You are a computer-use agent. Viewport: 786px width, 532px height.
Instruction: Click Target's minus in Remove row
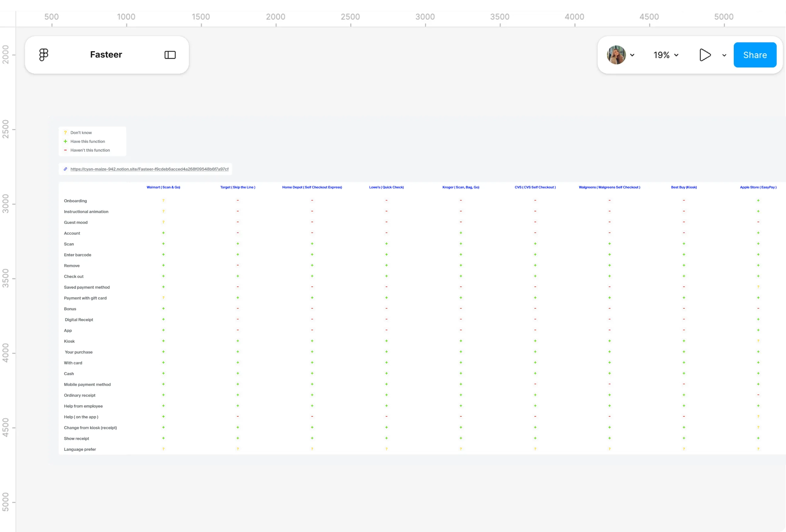coord(238,265)
